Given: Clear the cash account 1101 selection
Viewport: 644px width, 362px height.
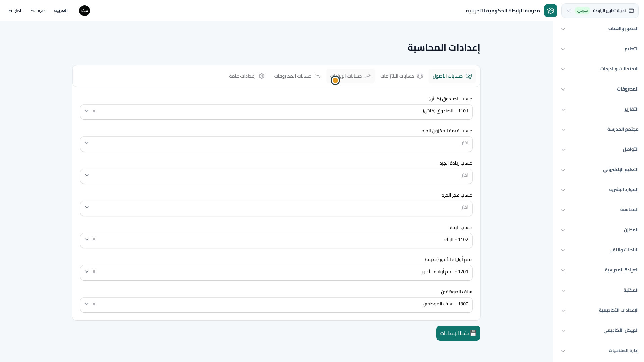Looking at the screenshot, I should 94,111.
